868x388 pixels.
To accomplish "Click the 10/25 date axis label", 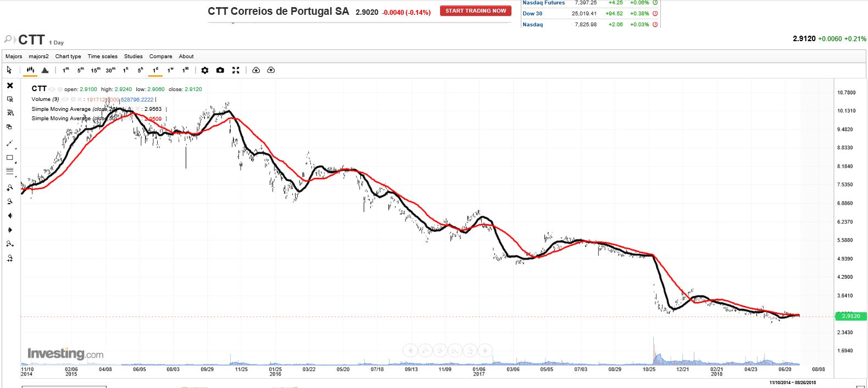I will click(649, 369).
